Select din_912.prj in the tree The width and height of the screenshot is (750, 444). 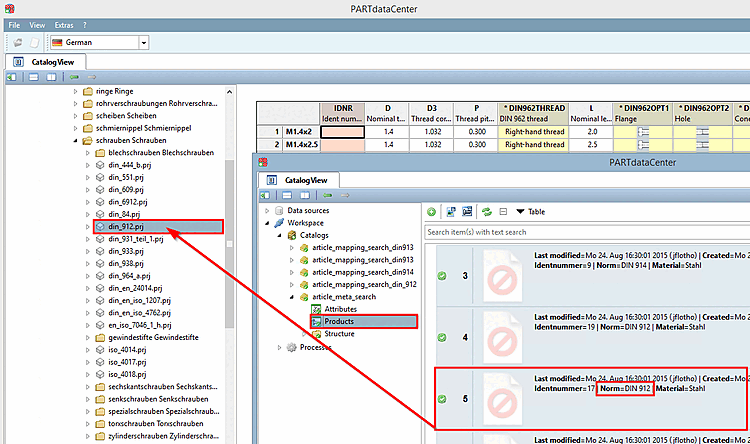click(x=158, y=226)
